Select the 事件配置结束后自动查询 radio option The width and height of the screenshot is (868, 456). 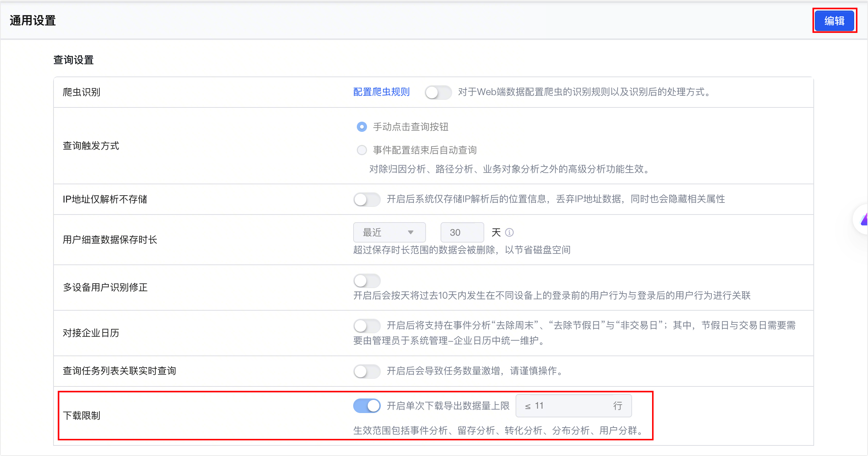click(362, 150)
